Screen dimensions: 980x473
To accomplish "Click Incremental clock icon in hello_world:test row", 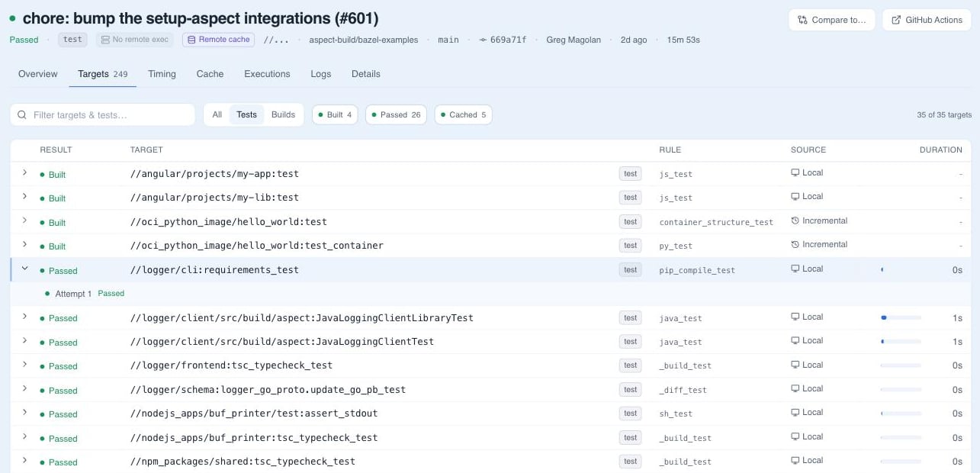I will point(795,221).
